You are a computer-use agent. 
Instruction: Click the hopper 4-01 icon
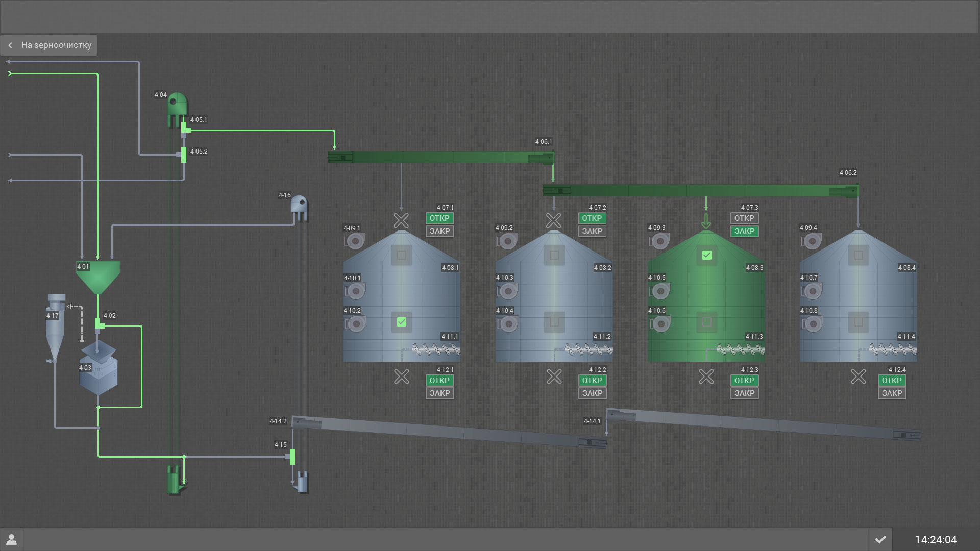(98, 276)
